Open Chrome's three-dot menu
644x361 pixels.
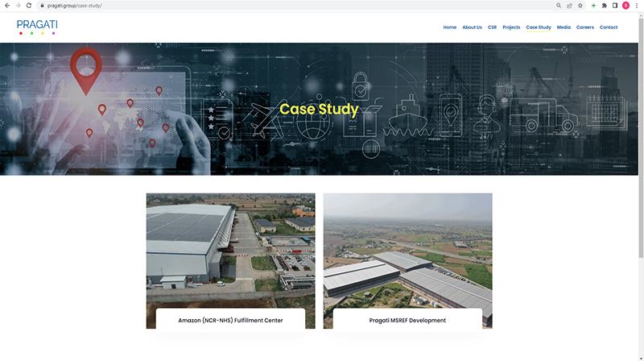tap(637, 5)
